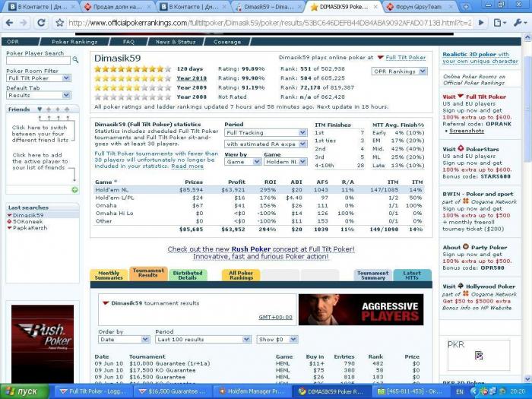Open the estimated RA expenses dropdown
This screenshot has height=399, width=532.
click(266, 144)
